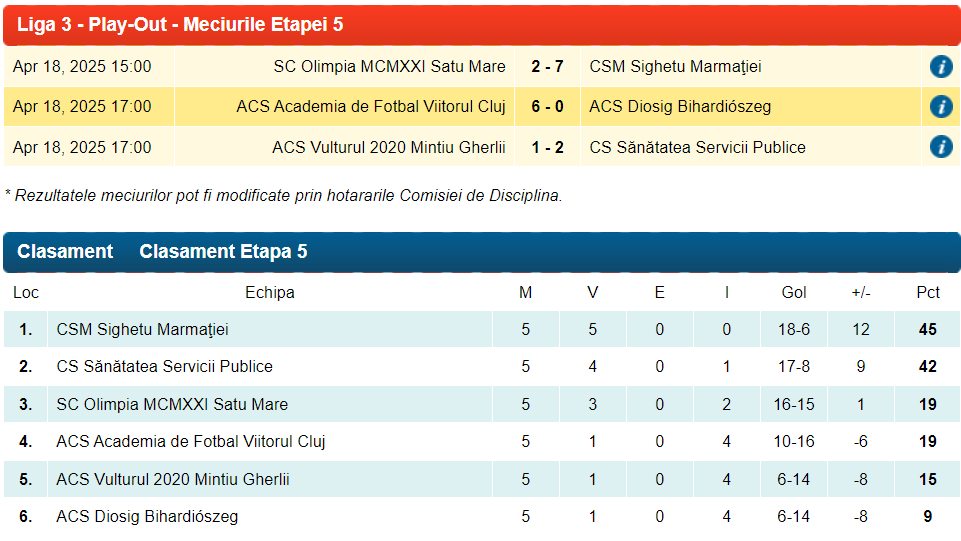The width and height of the screenshot is (961, 541).
Task: Click SC Olimpia MCMXXI Satu Mare in standings
Action: pos(172,405)
